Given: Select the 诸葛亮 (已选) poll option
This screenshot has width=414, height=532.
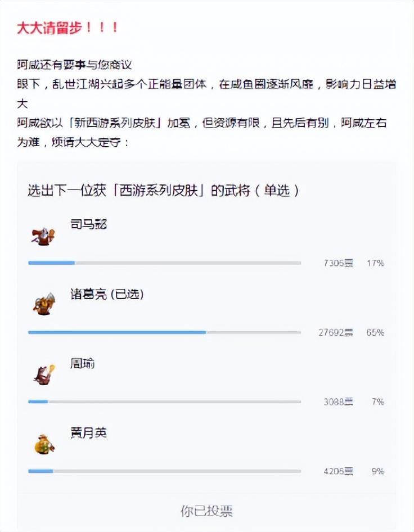Looking at the screenshot, I should coord(107,294).
